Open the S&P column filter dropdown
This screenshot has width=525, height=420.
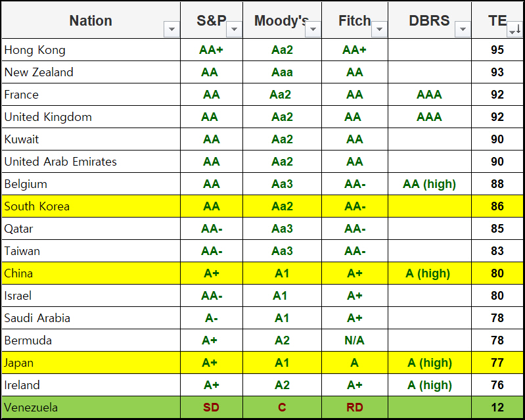(x=234, y=30)
